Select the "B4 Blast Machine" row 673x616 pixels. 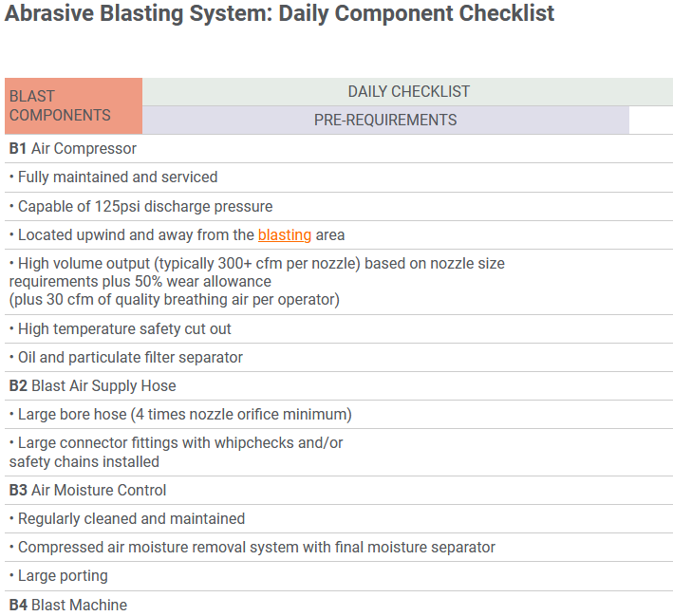click(68, 605)
